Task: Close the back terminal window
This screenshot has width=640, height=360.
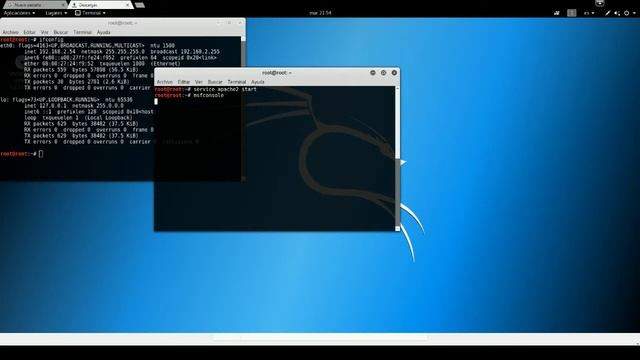Action: 240,23
